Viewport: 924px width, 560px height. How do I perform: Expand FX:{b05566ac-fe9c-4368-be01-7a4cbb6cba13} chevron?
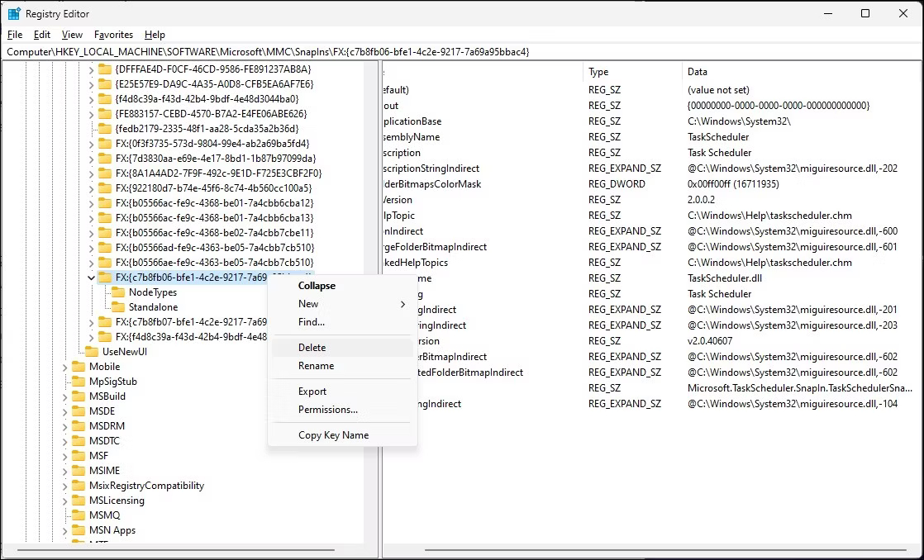92,218
